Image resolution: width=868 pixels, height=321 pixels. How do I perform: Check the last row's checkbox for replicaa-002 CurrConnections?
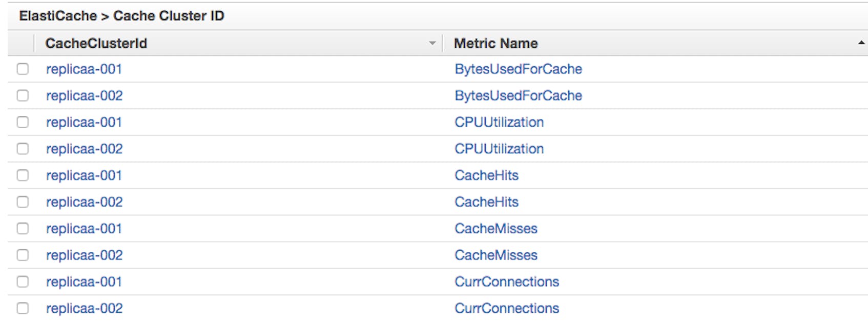[23, 308]
